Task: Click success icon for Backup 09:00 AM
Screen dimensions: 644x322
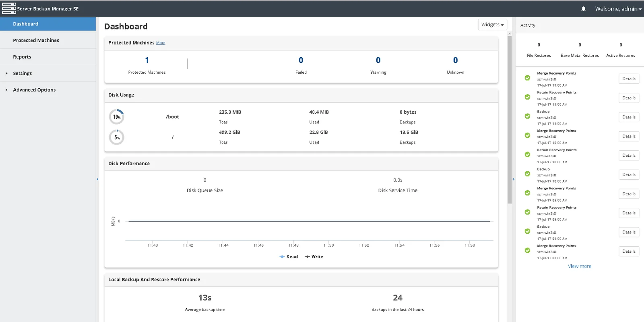Action: 527,231
